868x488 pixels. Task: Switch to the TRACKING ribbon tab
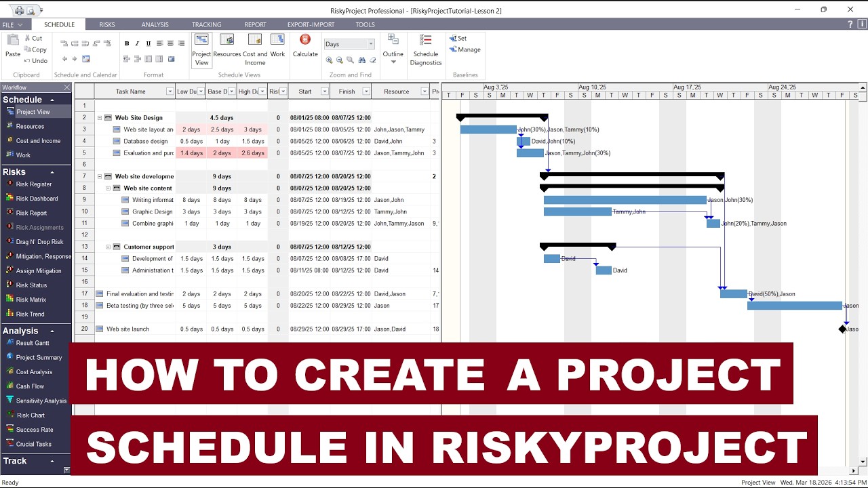coord(207,25)
